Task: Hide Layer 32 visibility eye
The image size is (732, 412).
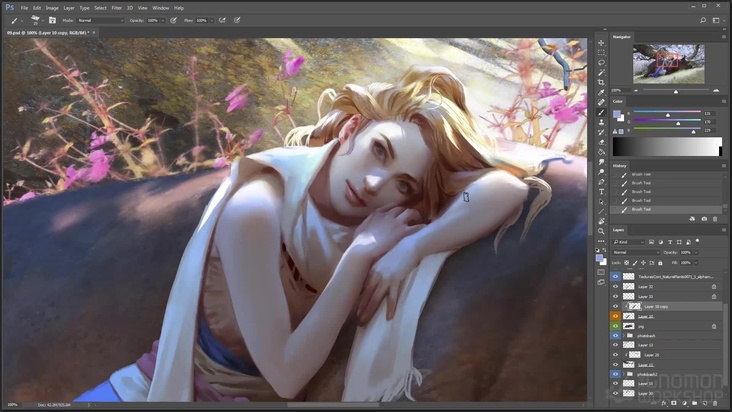Action: pos(615,286)
